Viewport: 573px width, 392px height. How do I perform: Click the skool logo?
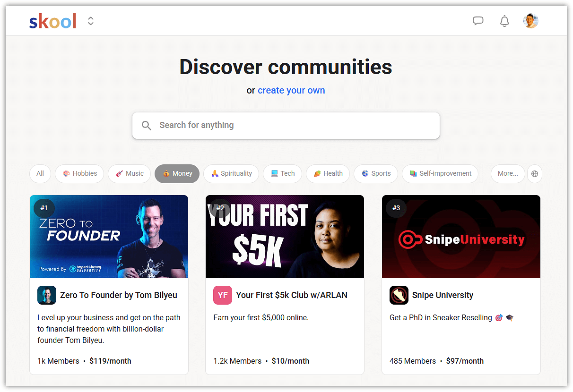point(52,21)
